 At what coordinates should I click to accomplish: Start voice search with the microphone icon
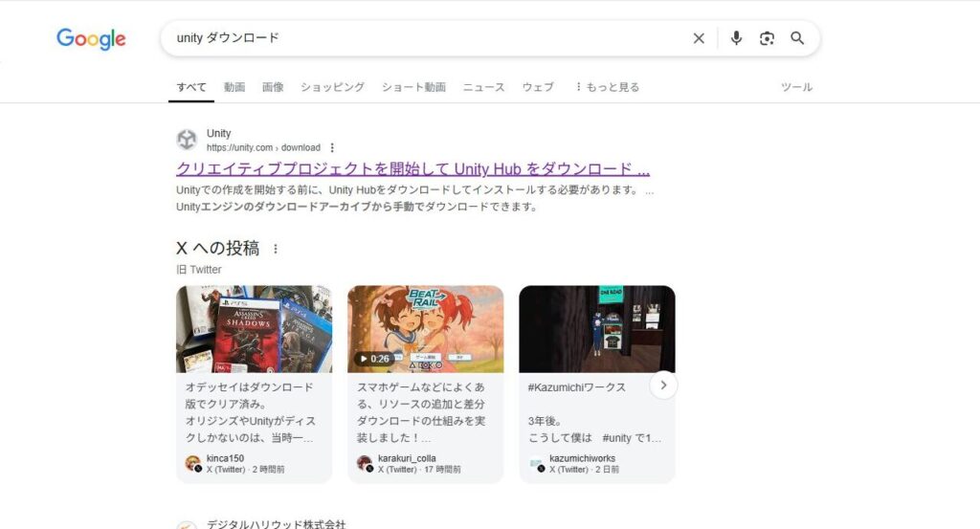[736, 38]
